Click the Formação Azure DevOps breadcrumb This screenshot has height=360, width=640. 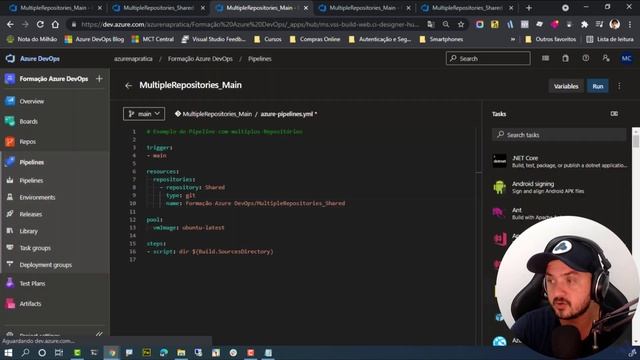pyautogui.click(x=200, y=59)
